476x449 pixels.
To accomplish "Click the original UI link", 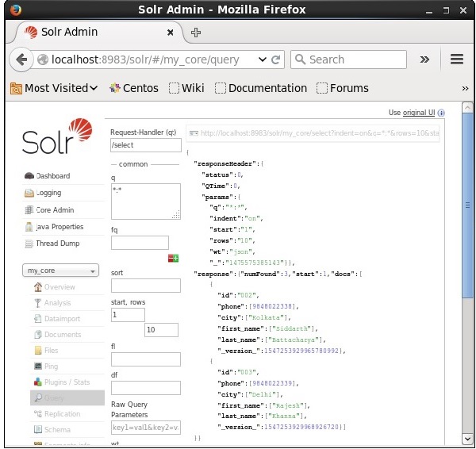I will click(x=420, y=113).
